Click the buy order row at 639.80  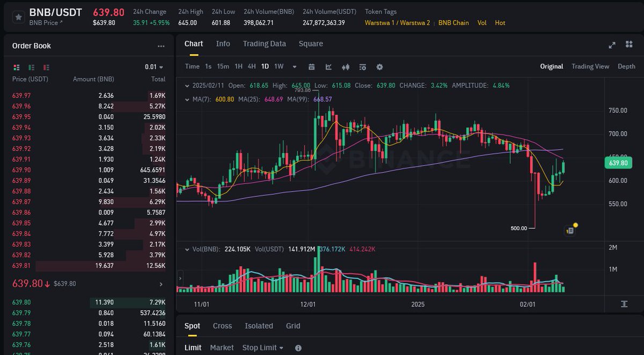point(89,302)
